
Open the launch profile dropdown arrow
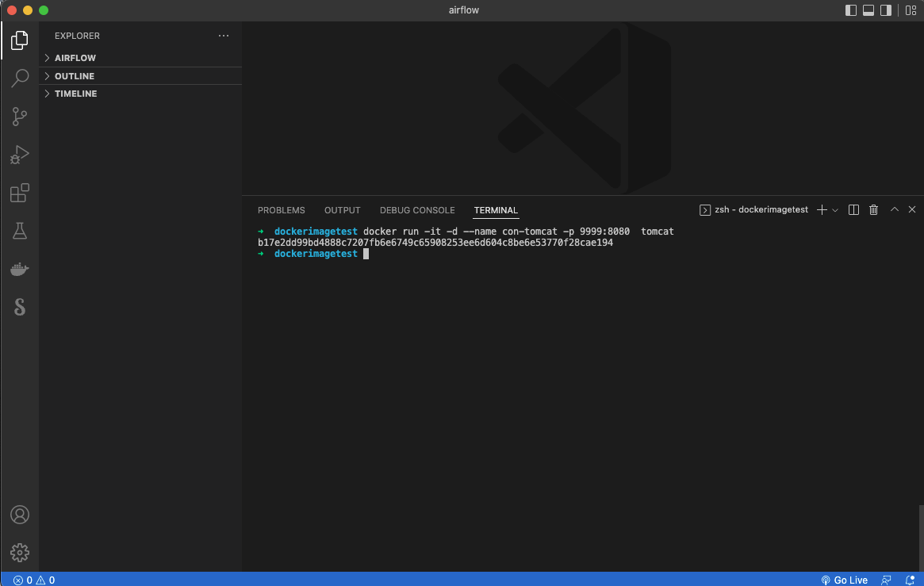pos(835,210)
